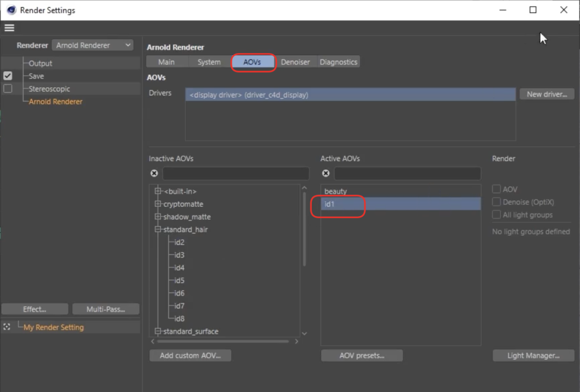Select the display driver entry

click(x=350, y=95)
